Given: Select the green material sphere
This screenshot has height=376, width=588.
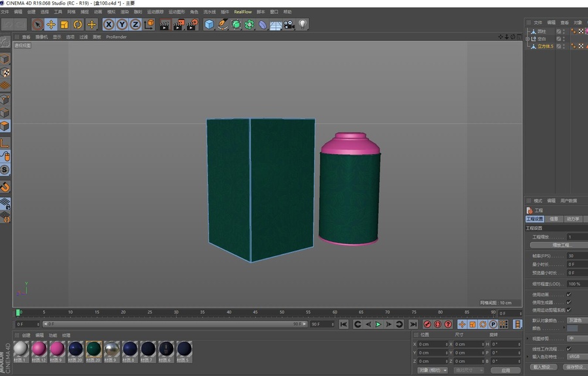Looking at the screenshot, I should pyautogui.click(x=93, y=349).
